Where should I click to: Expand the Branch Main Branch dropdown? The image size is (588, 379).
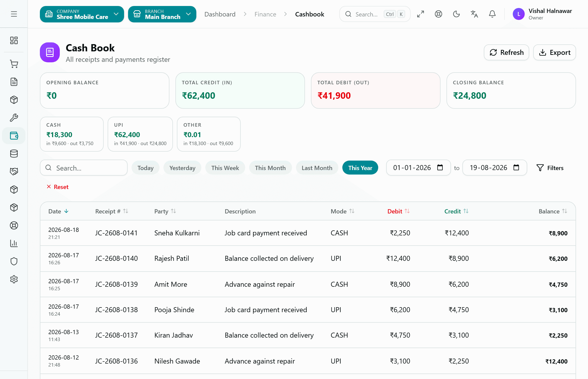[162, 14]
